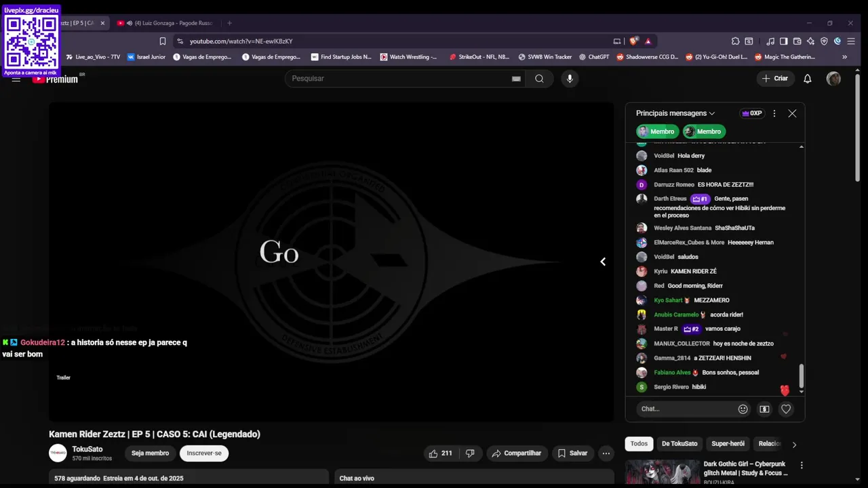Open Live_ao_Vivo - 7TV bookmark
This screenshot has width=868, height=488.
coord(93,57)
